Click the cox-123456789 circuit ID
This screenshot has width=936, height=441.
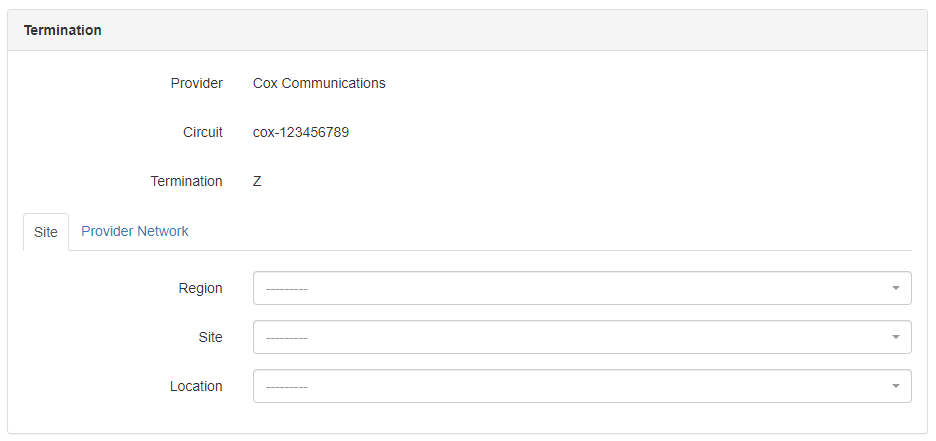pos(301,132)
